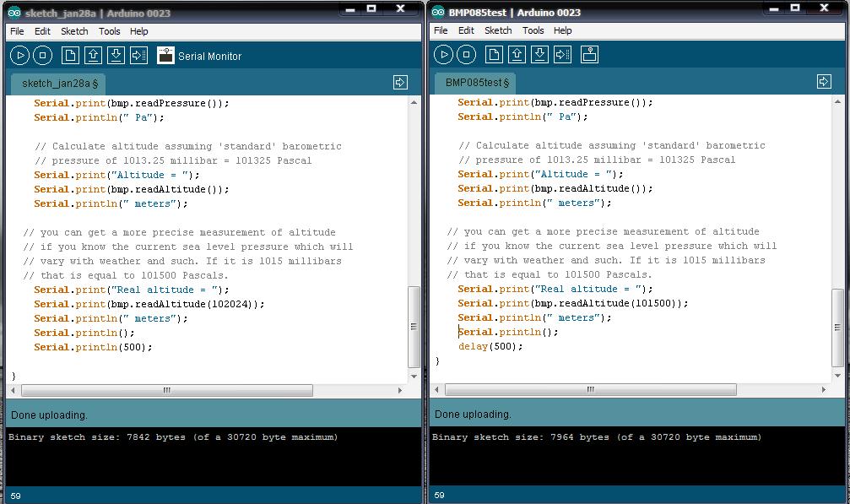This screenshot has height=504, width=850.
Task: Click sketch_jan28a title bar text
Action: [98, 13]
